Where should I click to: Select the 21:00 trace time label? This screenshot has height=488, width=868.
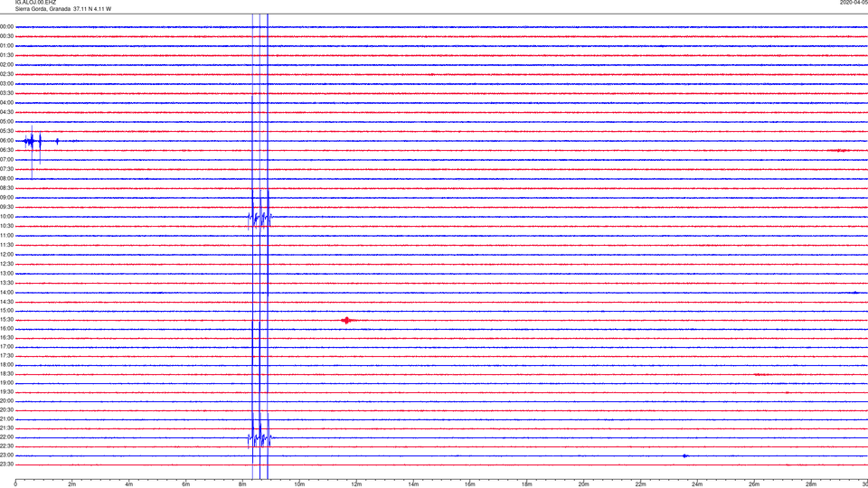click(6, 418)
